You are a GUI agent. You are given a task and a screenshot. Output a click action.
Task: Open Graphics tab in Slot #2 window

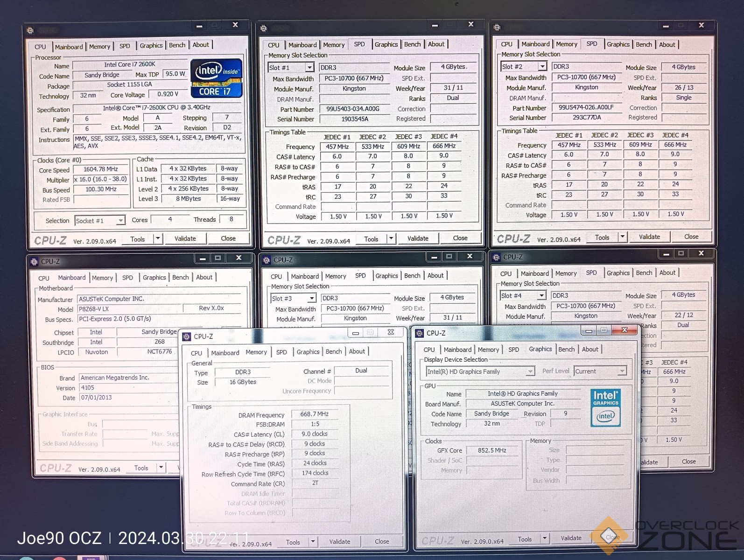(618, 44)
